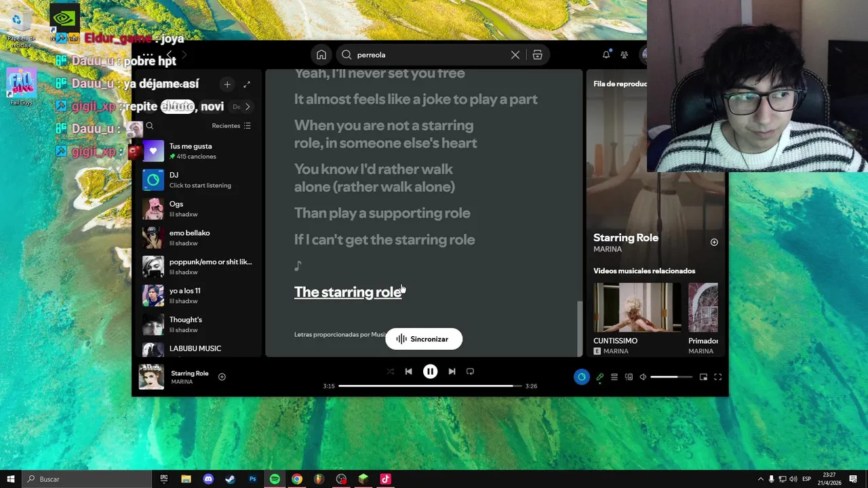Image resolution: width=868 pixels, height=488 pixels.
Task: Adjust the volume slider
Action: 671,377
